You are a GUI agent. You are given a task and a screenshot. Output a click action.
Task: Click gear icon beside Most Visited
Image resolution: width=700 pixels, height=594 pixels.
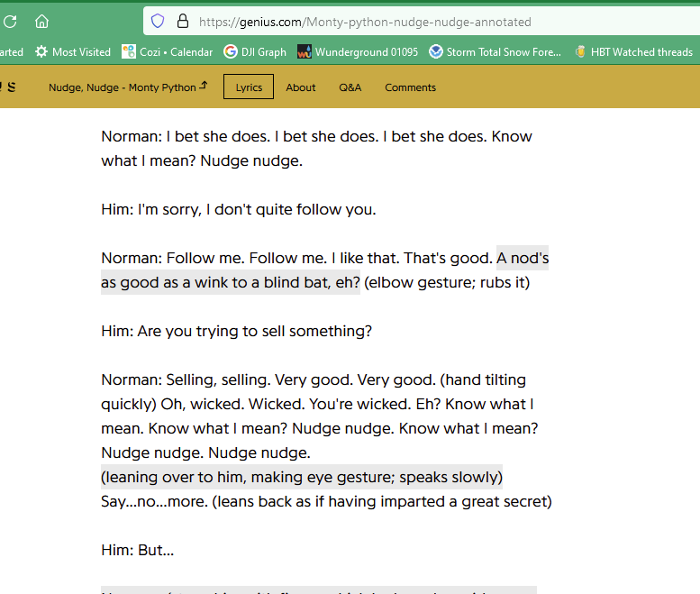pos(41,51)
